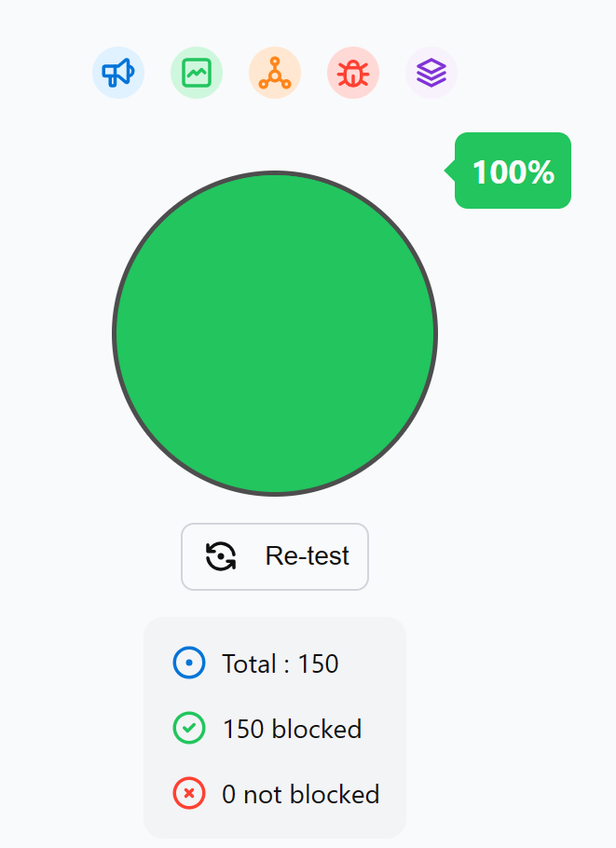The height and width of the screenshot is (848, 616).
Task: Select the "Total : 150" text
Action: pos(280,664)
